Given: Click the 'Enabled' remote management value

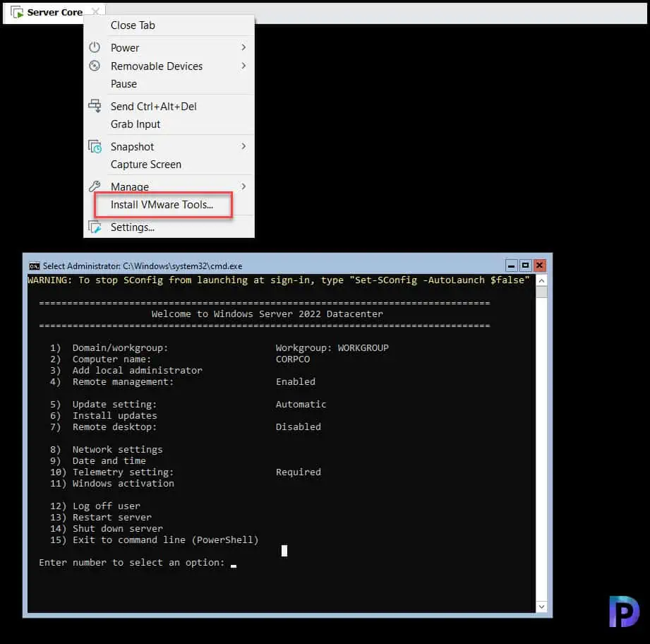Looking at the screenshot, I should click(x=296, y=381).
